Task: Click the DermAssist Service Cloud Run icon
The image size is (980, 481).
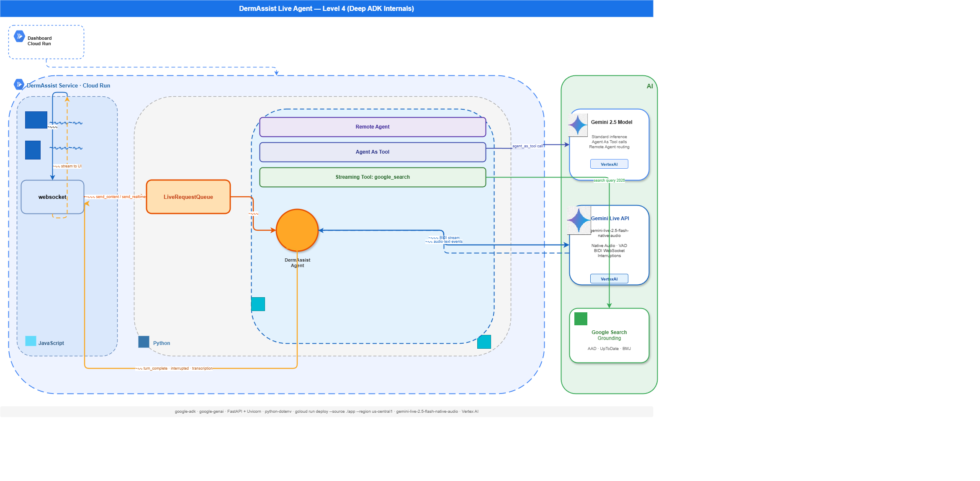Action: click(19, 85)
